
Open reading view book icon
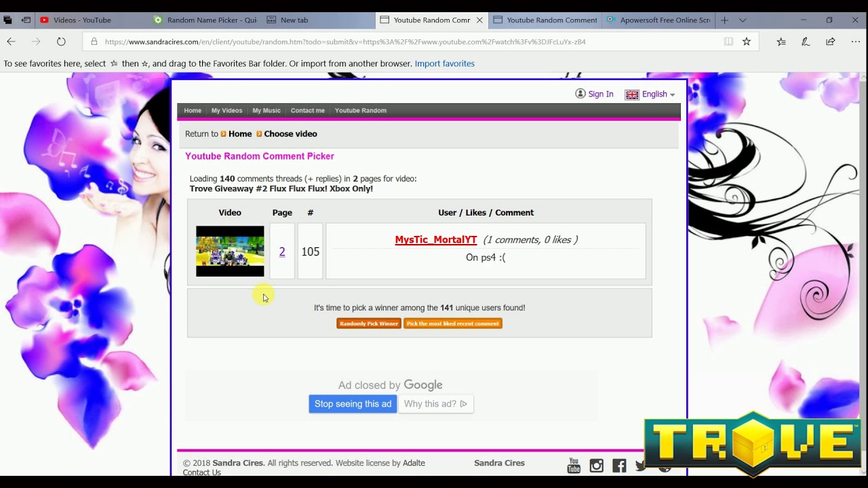click(728, 41)
